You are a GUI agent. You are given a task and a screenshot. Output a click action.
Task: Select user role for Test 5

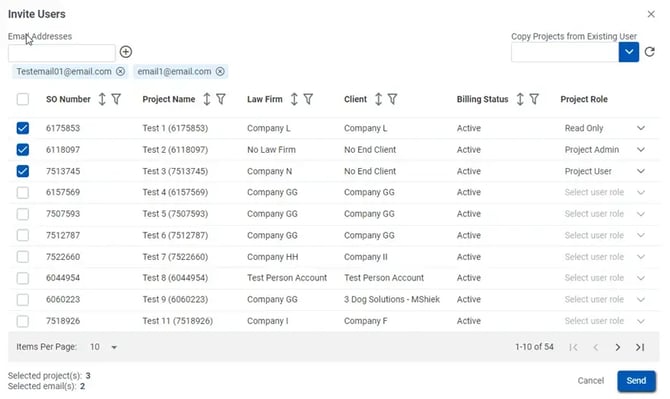tap(605, 214)
